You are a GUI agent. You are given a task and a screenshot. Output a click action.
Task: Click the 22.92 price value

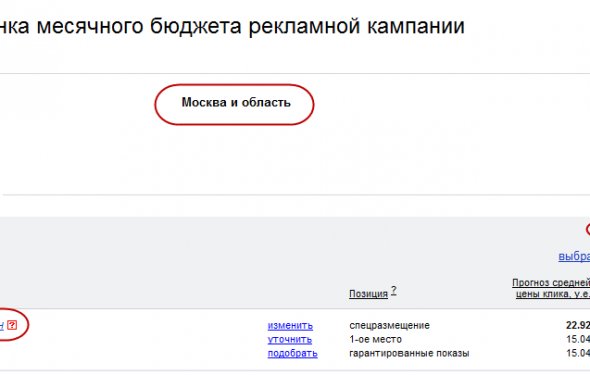point(578,325)
